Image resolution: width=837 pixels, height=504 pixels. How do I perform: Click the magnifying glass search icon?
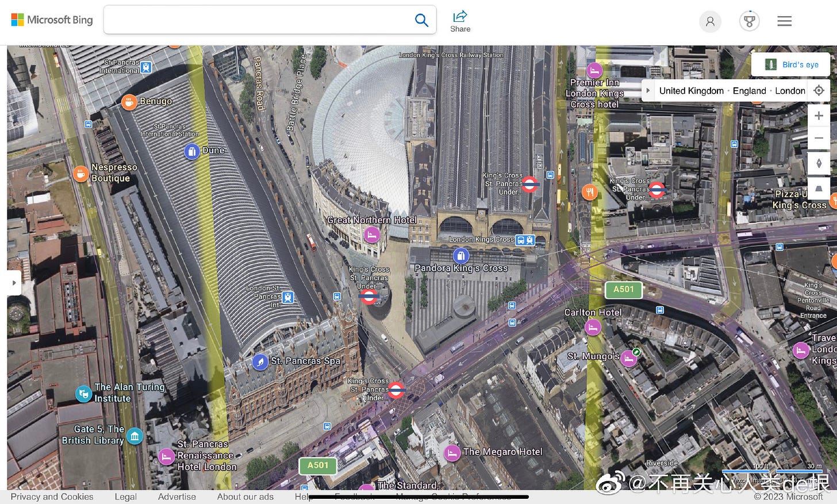click(421, 20)
